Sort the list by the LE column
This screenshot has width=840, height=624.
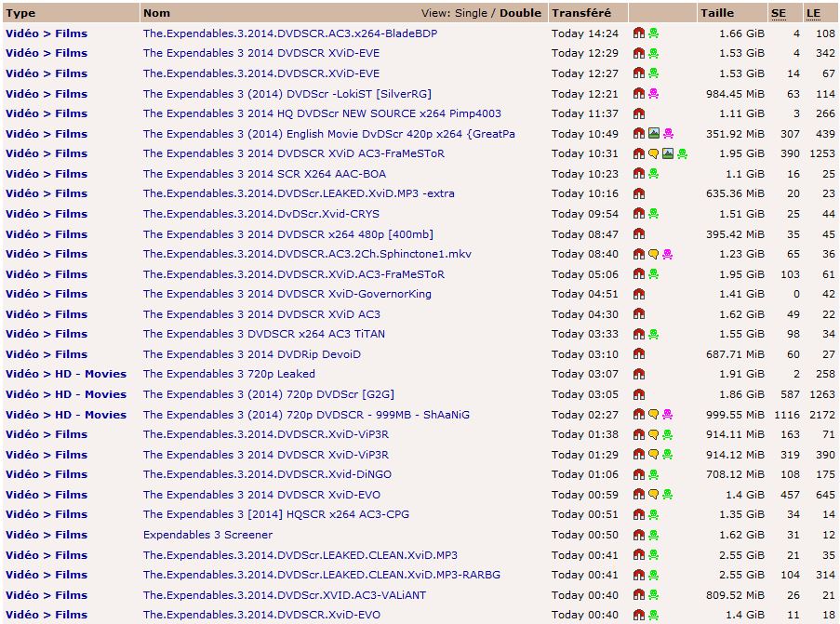pyautogui.click(x=813, y=13)
